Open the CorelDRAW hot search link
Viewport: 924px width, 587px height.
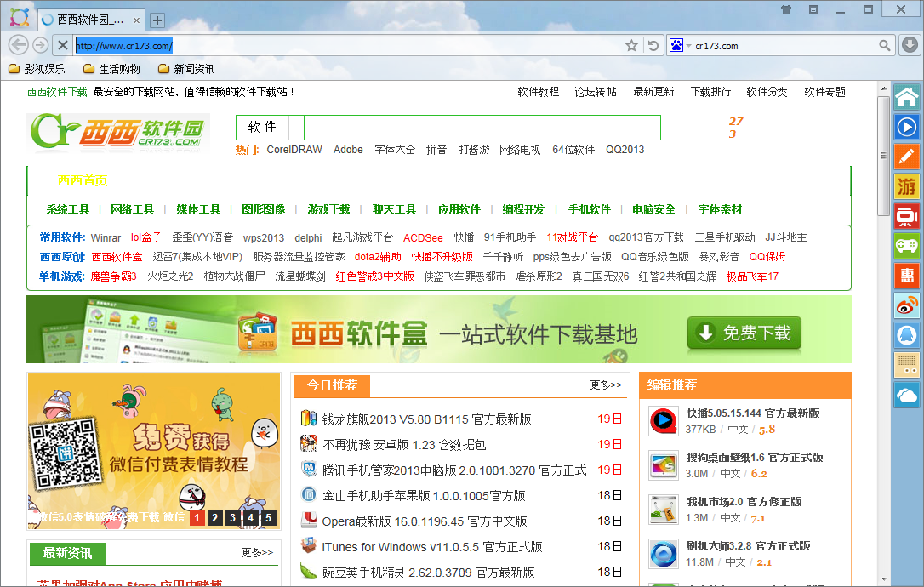294,150
